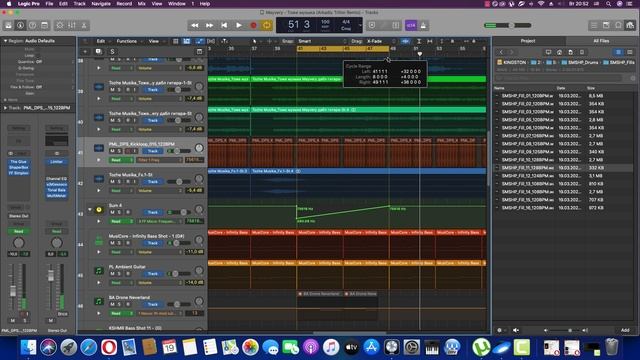This screenshot has width=640, height=360.
Task: Collapse the Region Audio Defaults disclosure triangle
Action: (5, 41)
